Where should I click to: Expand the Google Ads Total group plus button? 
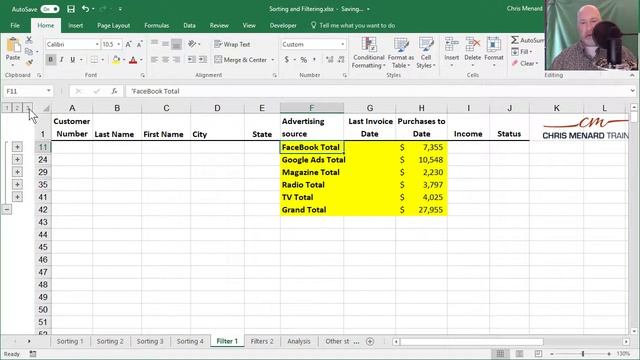17,160
